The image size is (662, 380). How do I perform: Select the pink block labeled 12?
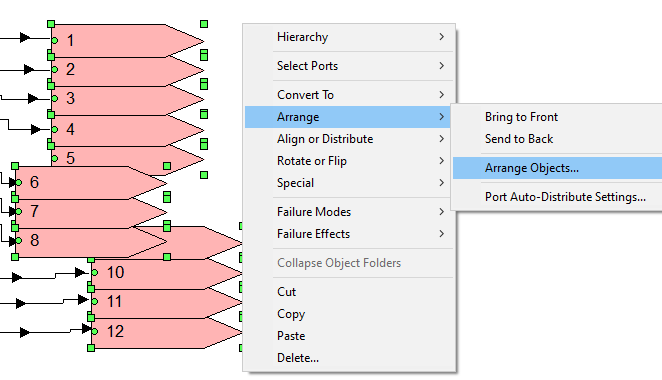pyautogui.click(x=166, y=332)
